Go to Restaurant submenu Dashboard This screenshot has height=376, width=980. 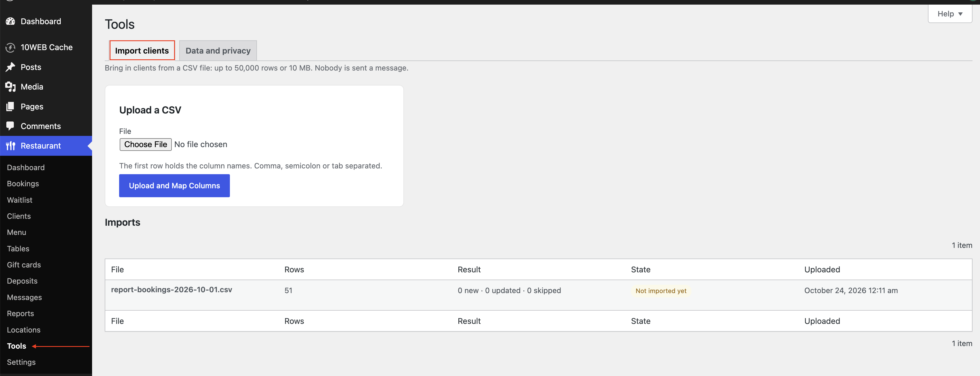[26, 168]
